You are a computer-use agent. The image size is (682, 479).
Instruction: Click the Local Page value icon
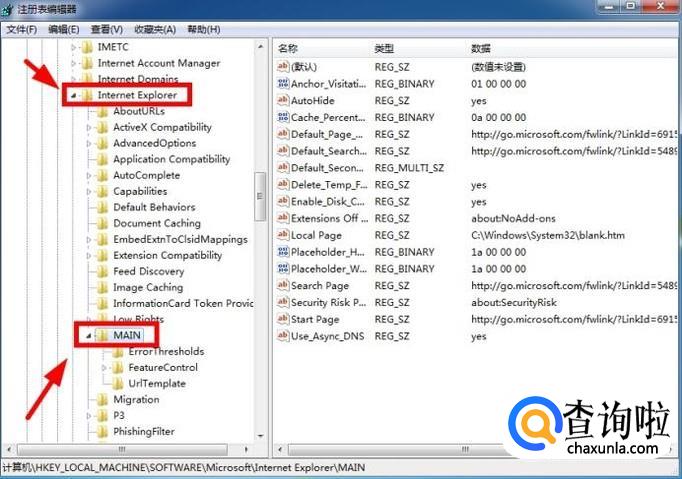coord(283,234)
